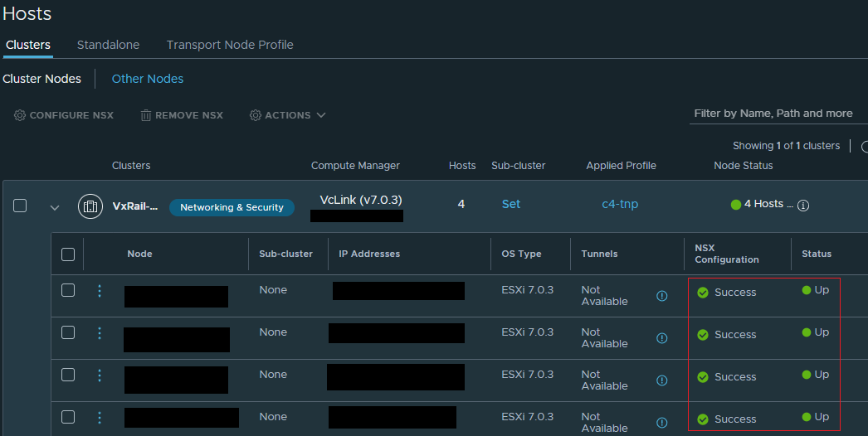Click the NSX Configuration column header
The height and width of the screenshot is (436, 868).
(x=727, y=254)
